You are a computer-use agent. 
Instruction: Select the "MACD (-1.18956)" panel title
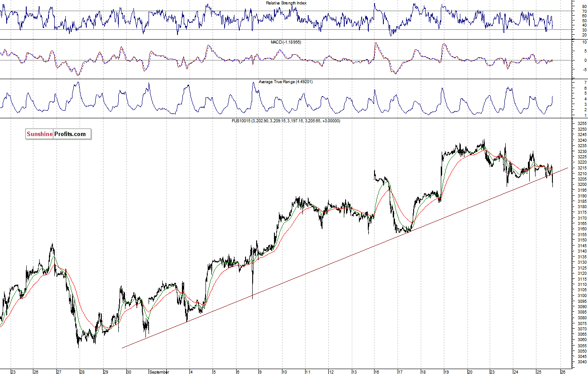click(286, 42)
